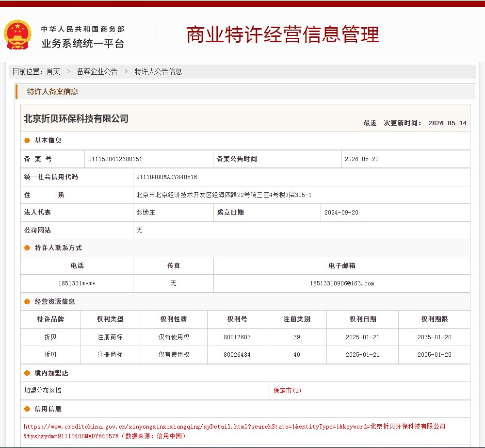Click 2035-01-20 in class 39 row
Viewport: 485px width, 448px height.
434,337
